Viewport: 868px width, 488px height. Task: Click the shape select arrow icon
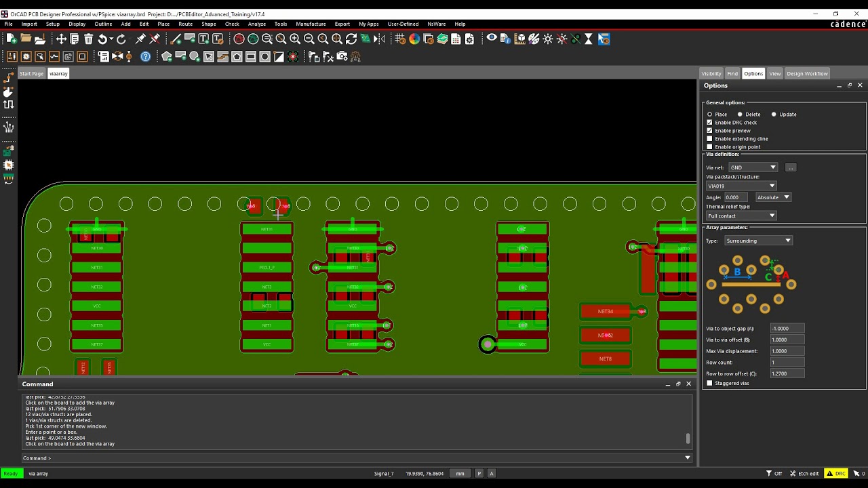(209, 56)
